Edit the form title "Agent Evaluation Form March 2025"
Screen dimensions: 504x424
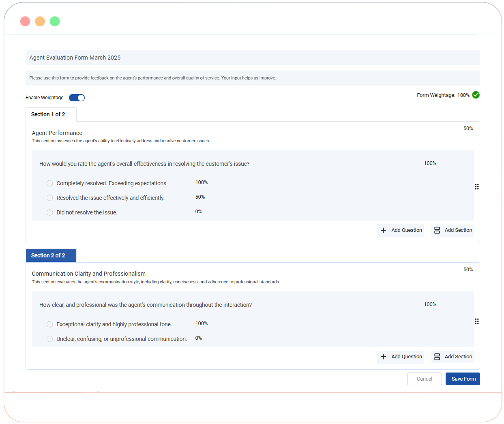coord(252,58)
